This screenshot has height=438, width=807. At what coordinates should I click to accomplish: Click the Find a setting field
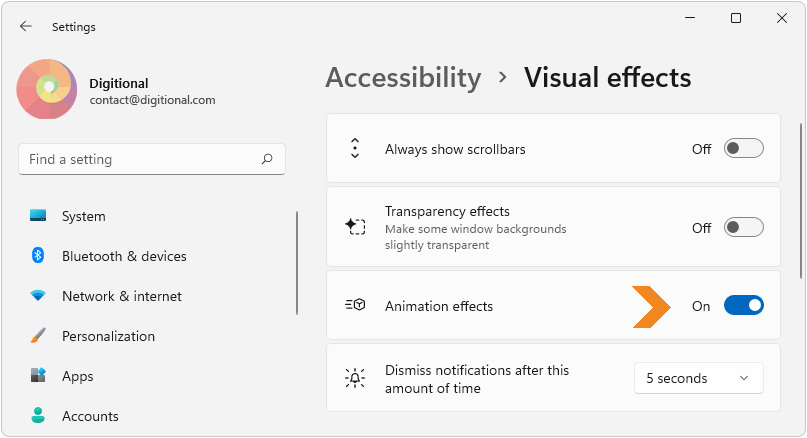(152, 160)
